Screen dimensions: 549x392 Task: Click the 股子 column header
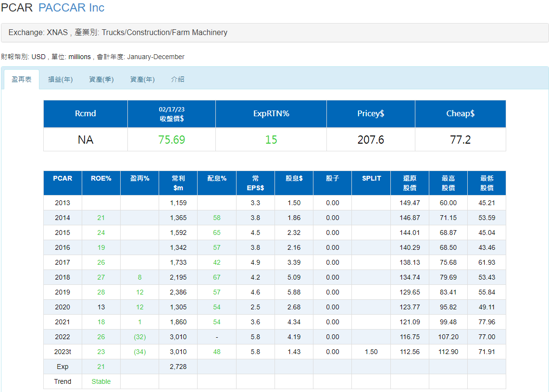pyautogui.click(x=333, y=183)
